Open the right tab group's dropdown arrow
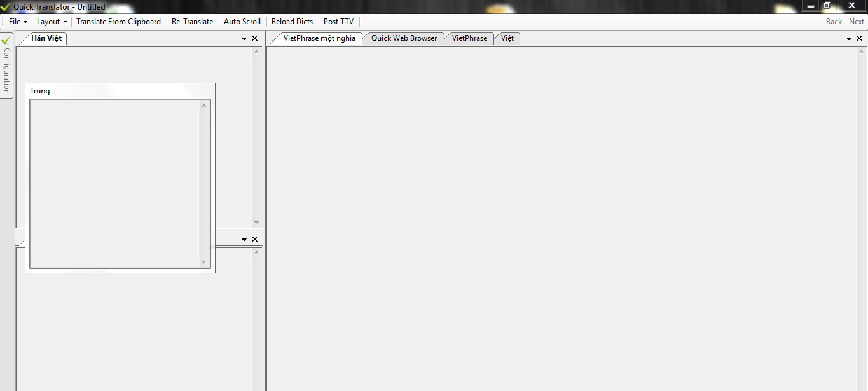Viewport: 868px width, 391px height. (x=849, y=39)
